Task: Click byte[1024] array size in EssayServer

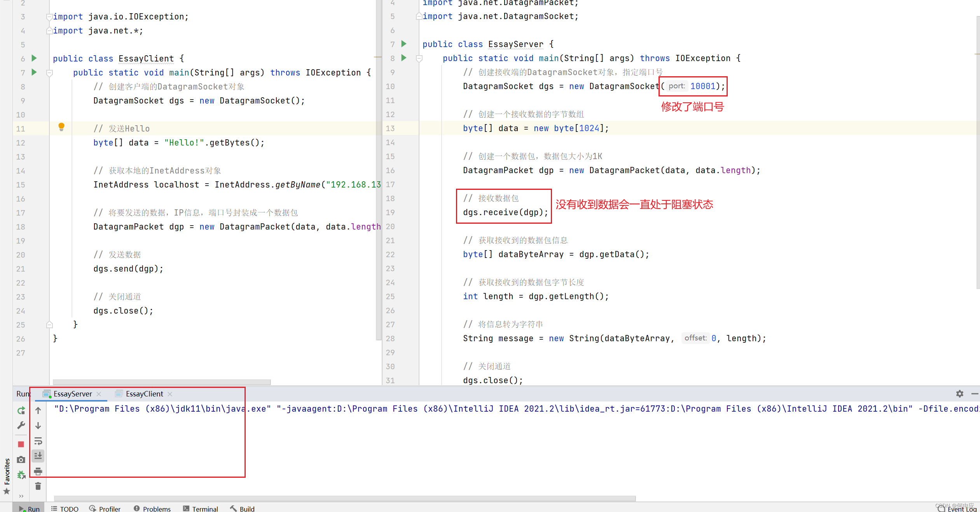Action: point(589,128)
